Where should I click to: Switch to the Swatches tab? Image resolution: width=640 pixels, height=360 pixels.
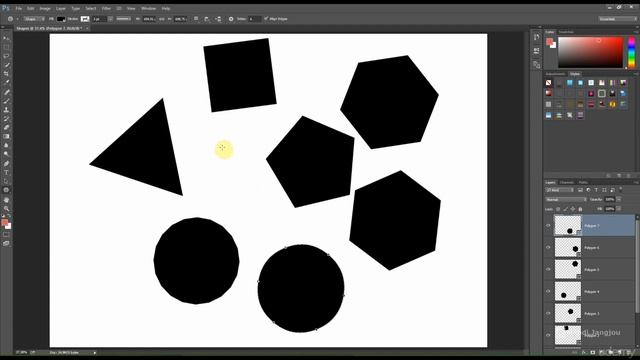(566, 32)
